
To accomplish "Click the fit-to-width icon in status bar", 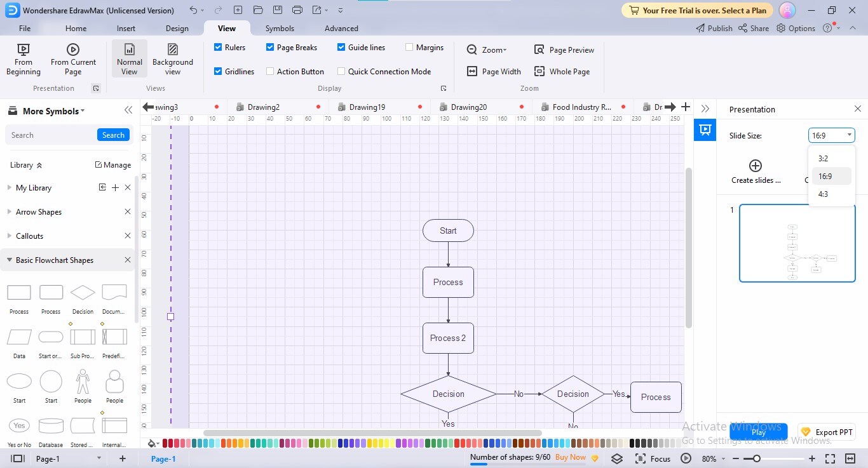I will (850, 458).
